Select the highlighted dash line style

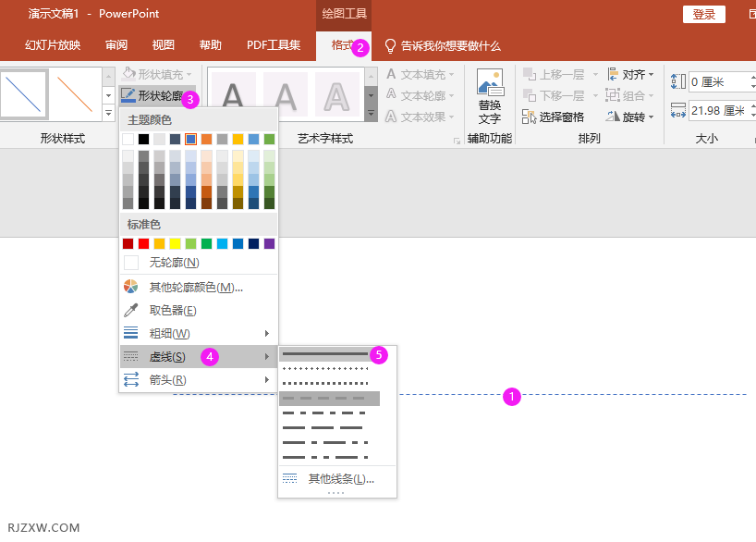pyautogui.click(x=329, y=398)
